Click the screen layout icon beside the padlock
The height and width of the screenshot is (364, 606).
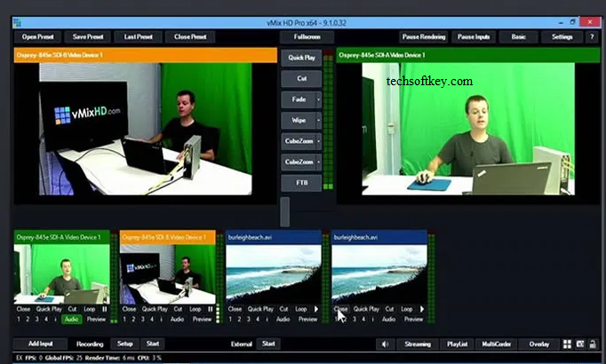[x=580, y=344]
